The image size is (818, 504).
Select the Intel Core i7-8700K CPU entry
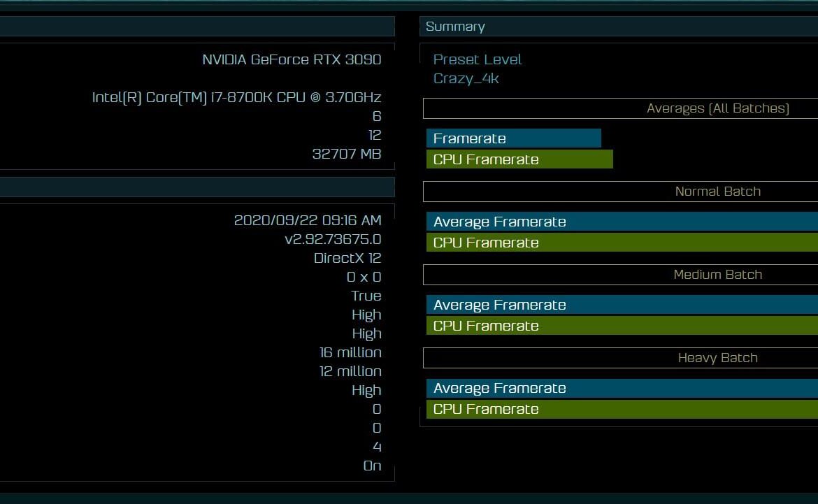click(236, 97)
